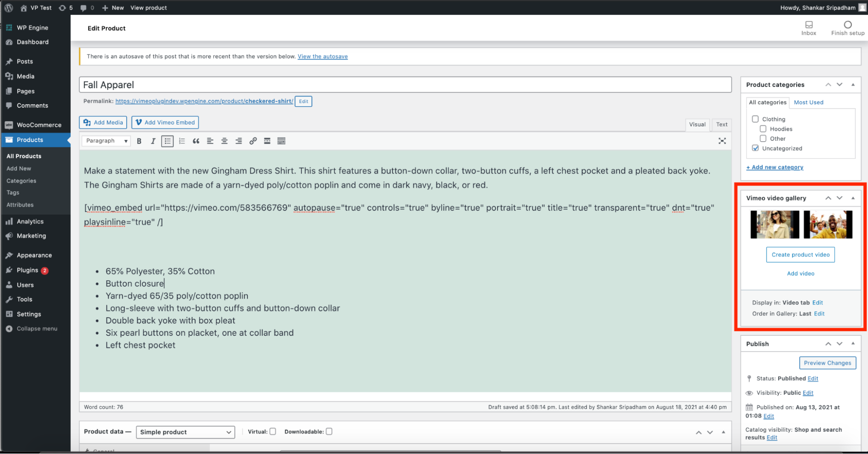Switch to the Text editor tab

tap(722, 125)
